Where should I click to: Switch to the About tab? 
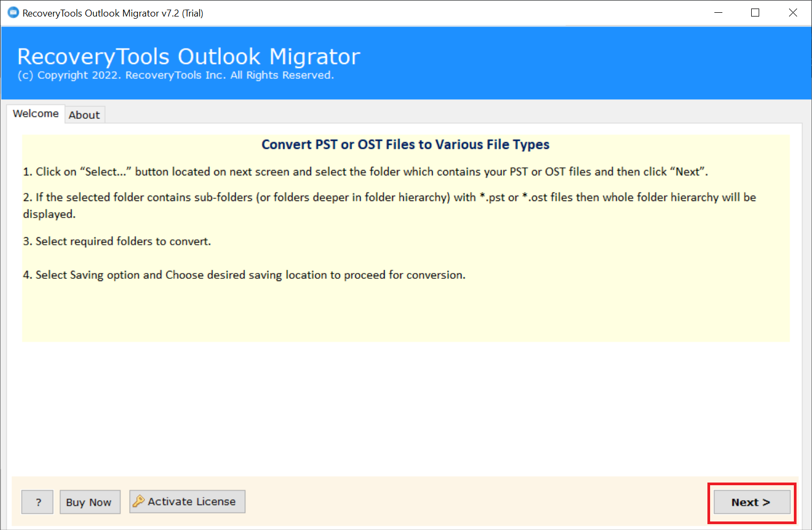tap(84, 115)
